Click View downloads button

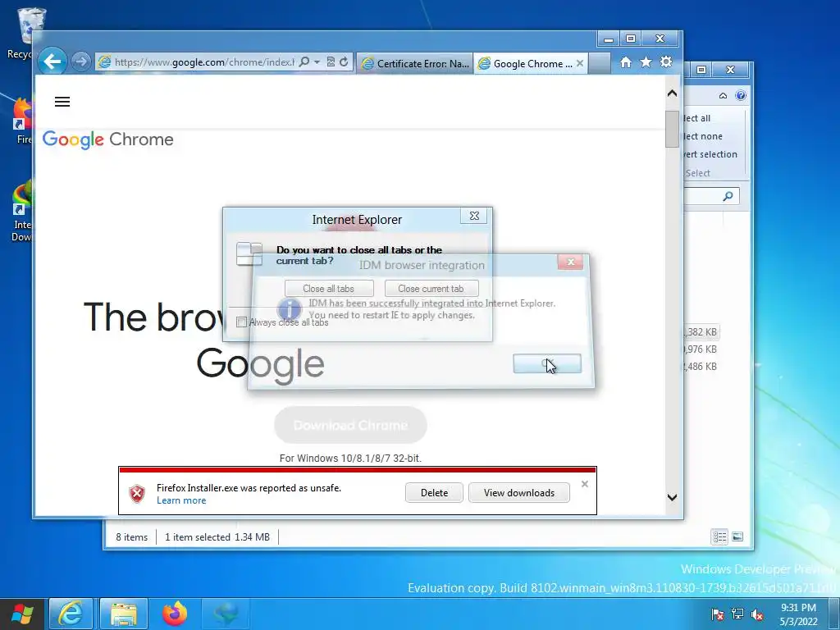[x=519, y=493]
